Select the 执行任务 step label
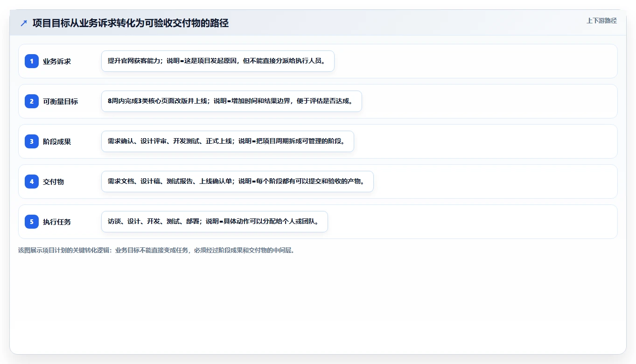Image resolution: width=636 pixels, height=364 pixels. [x=57, y=222]
